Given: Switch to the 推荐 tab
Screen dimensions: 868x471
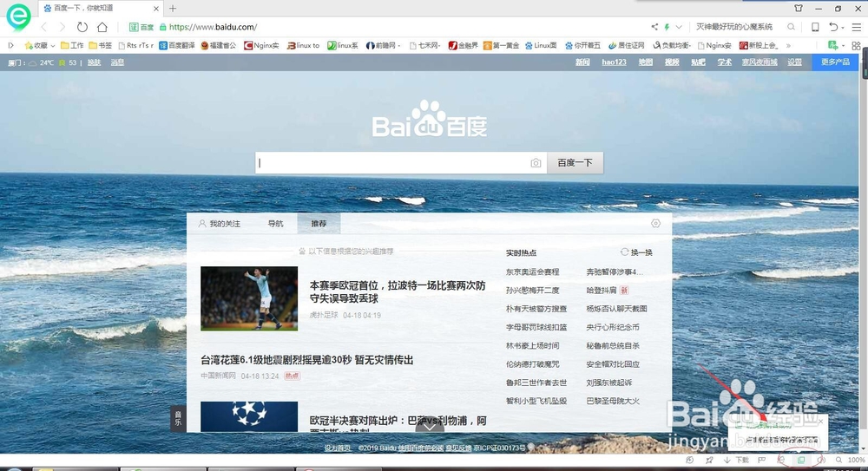Looking at the screenshot, I should (x=319, y=224).
